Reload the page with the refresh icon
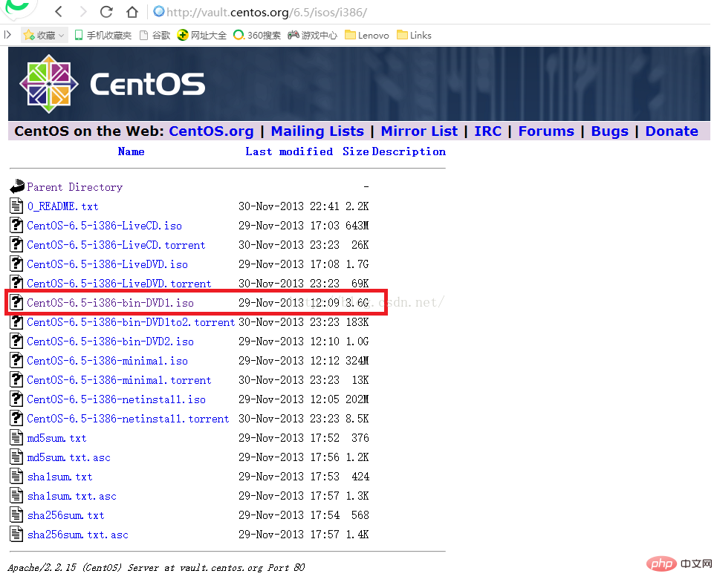 click(106, 11)
